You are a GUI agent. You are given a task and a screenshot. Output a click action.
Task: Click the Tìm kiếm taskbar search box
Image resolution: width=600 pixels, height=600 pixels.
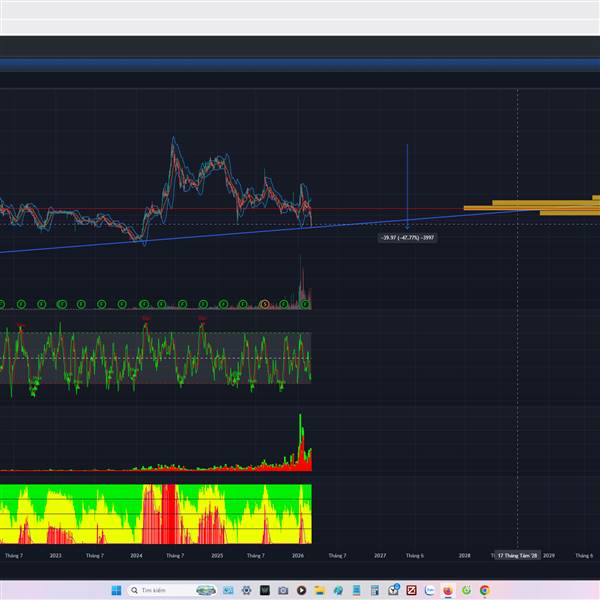[163, 590]
